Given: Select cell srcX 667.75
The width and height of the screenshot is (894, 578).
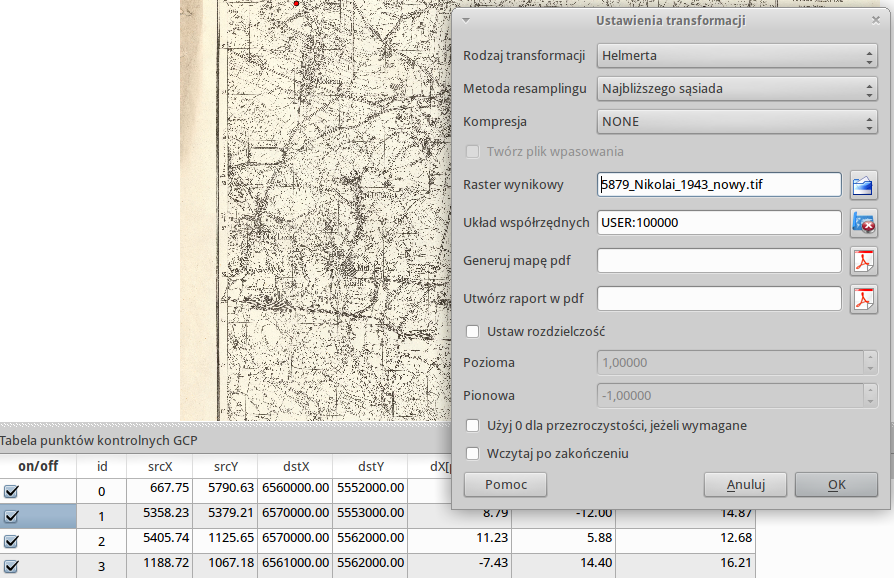Looking at the screenshot, I should pos(160,491).
